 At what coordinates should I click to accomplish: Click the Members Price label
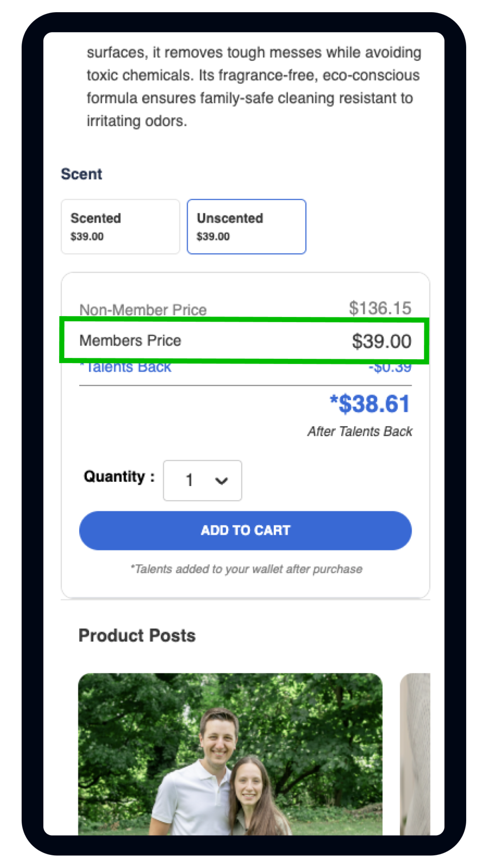pyautogui.click(x=130, y=340)
